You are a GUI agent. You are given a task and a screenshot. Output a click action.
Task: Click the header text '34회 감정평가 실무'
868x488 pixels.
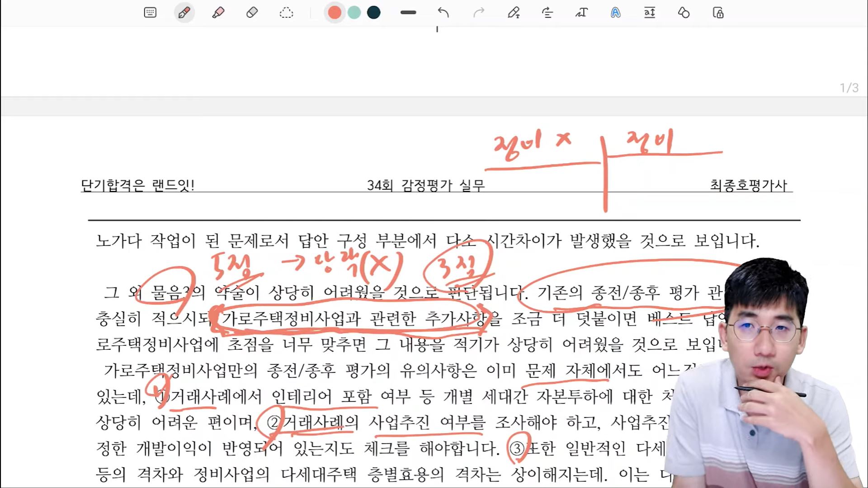pyautogui.click(x=426, y=185)
